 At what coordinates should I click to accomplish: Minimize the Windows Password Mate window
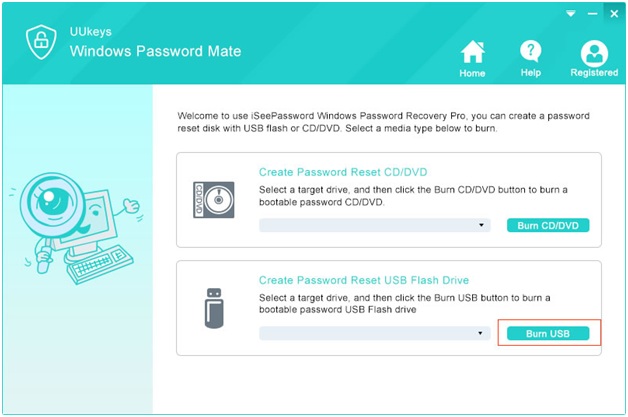point(593,14)
